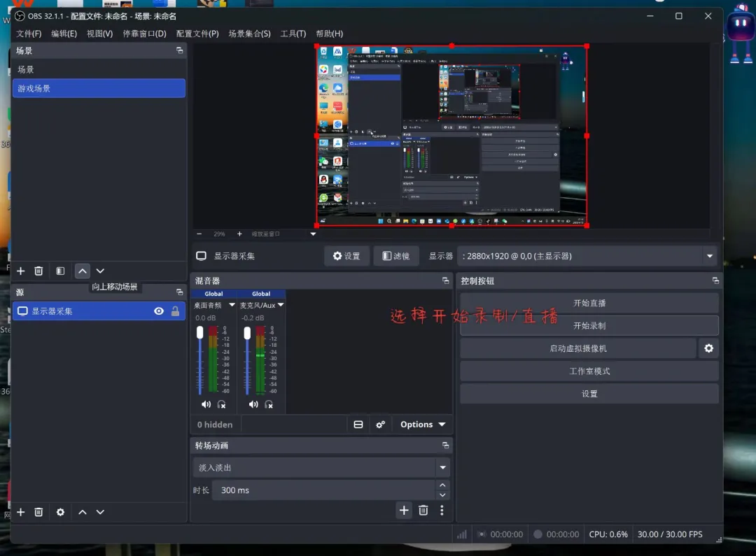This screenshot has width=756, height=556.
Task: Select the 场景 scene entry
Action: 99,69
